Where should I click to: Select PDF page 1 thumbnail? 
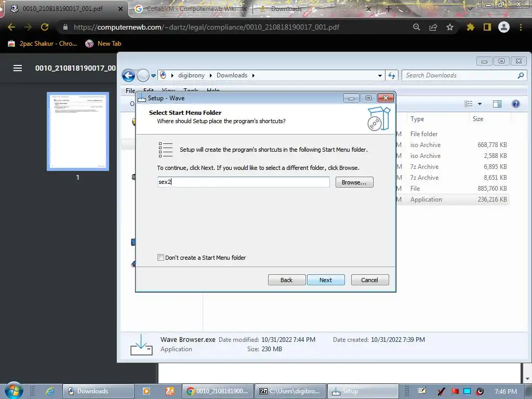coord(78,131)
